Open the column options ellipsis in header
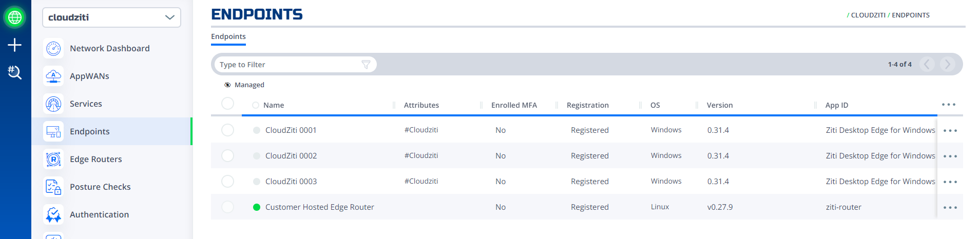This screenshot has width=980, height=239. click(x=949, y=105)
